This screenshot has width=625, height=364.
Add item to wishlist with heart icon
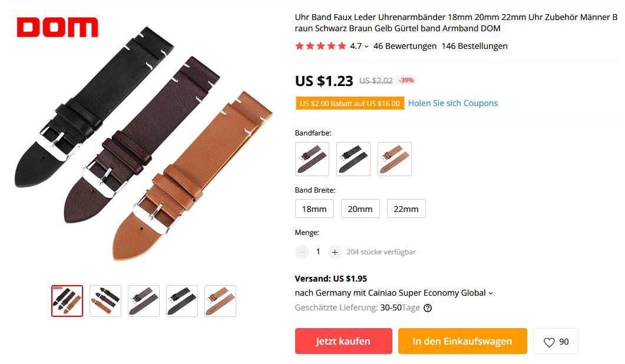555,342
